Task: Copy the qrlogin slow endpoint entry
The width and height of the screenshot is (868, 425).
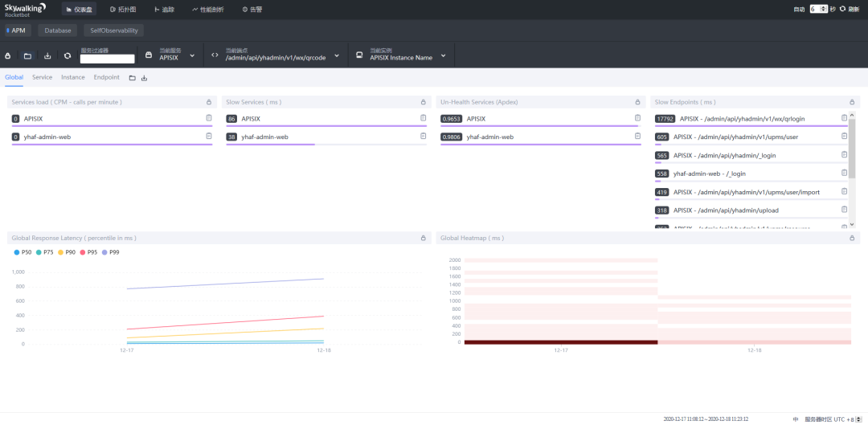Action: coord(844,118)
